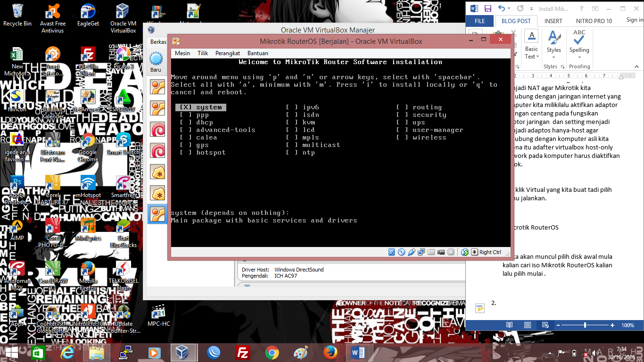Switch to the INSERT tab in Word
Image resolution: width=644 pixels, height=362 pixels.
553,21
